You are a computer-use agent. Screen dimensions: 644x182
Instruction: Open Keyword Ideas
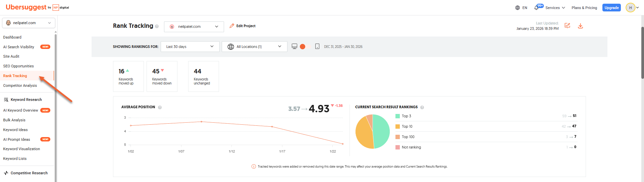click(x=15, y=130)
